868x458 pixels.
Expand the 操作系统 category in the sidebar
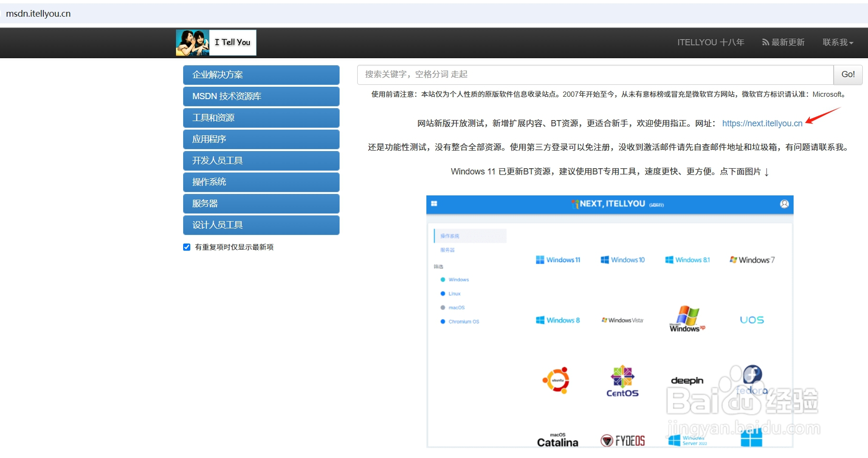coord(261,182)
